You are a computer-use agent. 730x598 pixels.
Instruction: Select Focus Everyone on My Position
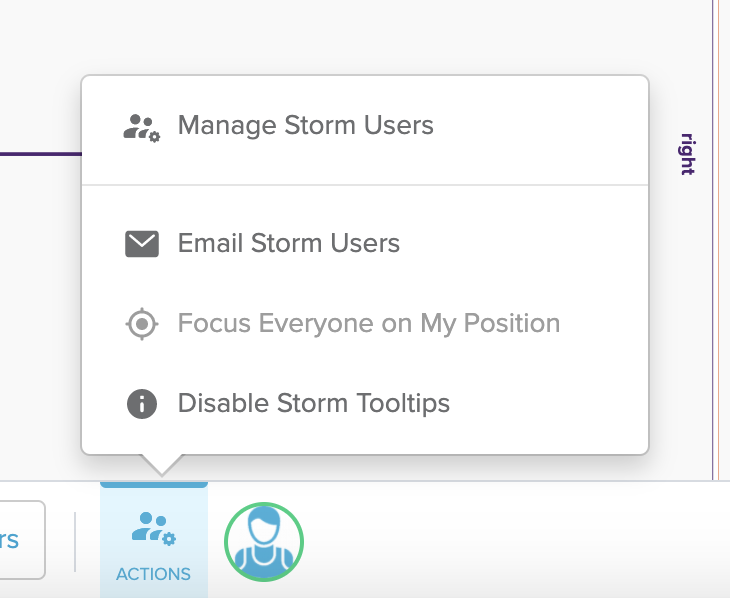365,323
